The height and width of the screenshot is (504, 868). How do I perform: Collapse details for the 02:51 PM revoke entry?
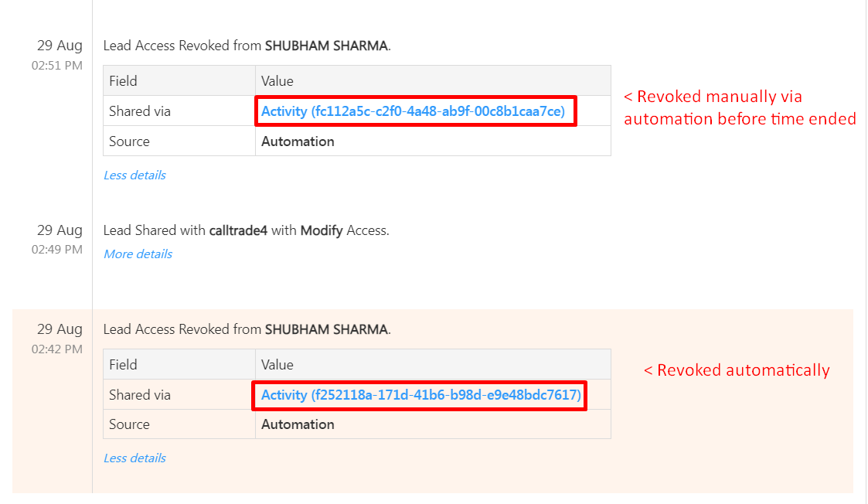[134, 175]
